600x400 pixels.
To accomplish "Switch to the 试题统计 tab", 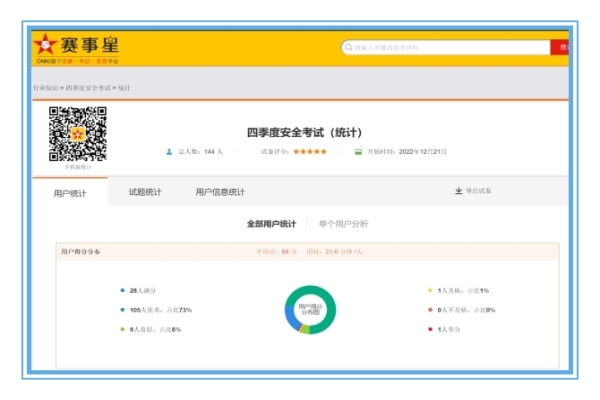I will tap(145, 192).
